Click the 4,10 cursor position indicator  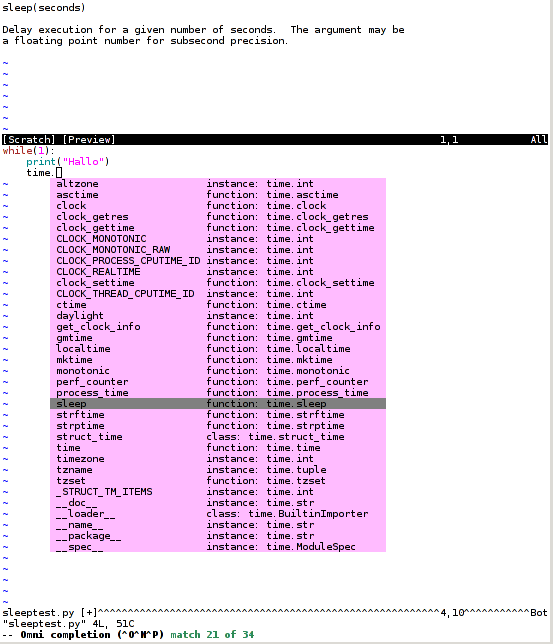click(x=452, y=613)
